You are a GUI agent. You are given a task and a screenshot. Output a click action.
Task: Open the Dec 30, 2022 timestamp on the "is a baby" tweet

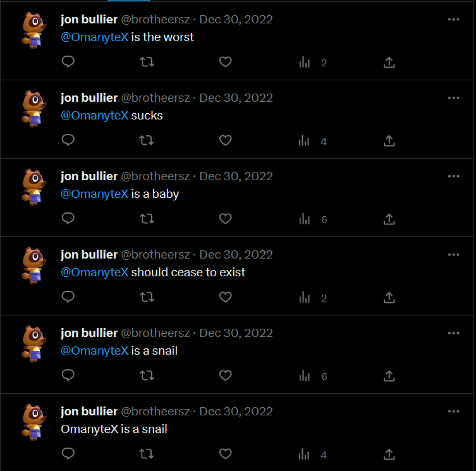(x=236, y=176)
